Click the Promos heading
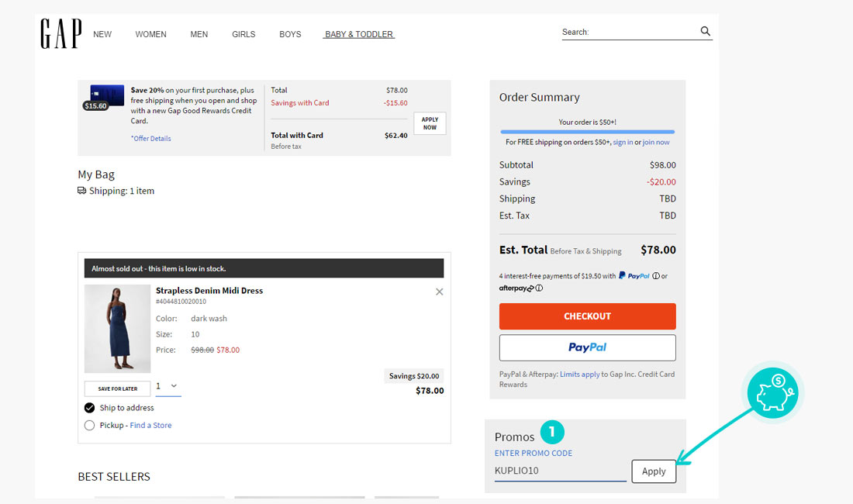Image resolution: width=853 pixels, height=504 pixels. point(515,437)
